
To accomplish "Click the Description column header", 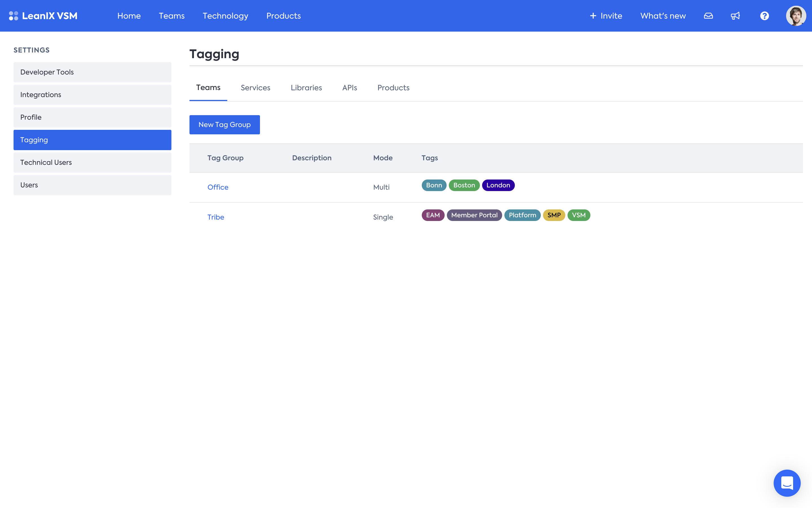I will pos(312,158).
